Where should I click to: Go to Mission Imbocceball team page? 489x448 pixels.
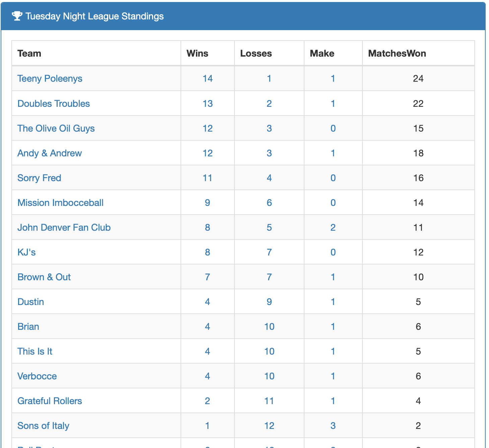tap(60, 203)
